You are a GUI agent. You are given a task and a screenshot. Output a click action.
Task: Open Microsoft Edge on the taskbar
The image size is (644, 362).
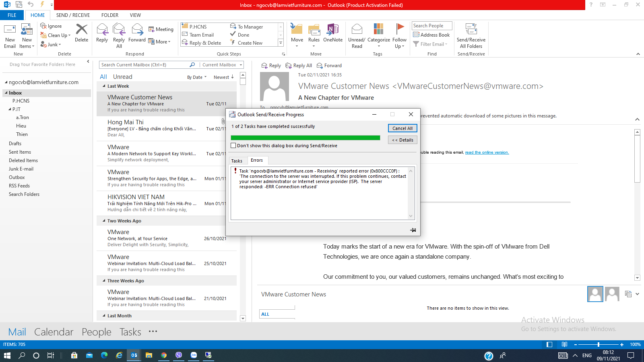[x=104, y=355]
